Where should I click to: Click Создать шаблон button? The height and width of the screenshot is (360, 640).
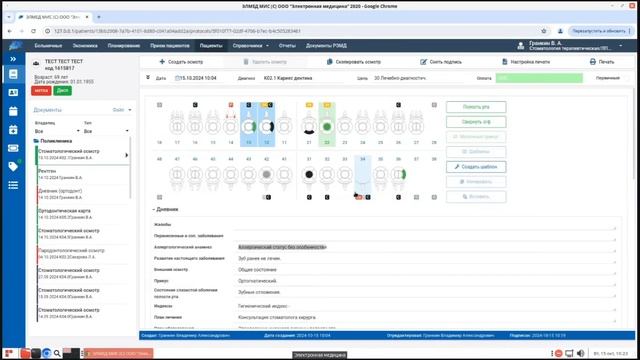[476, 167]
